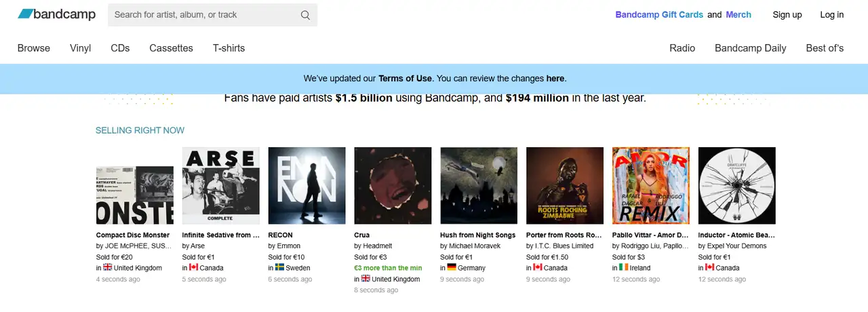Click Canada flag under Infinite Sedative
Viewport: 868px width, 312px height.
[x=194, y=267]
